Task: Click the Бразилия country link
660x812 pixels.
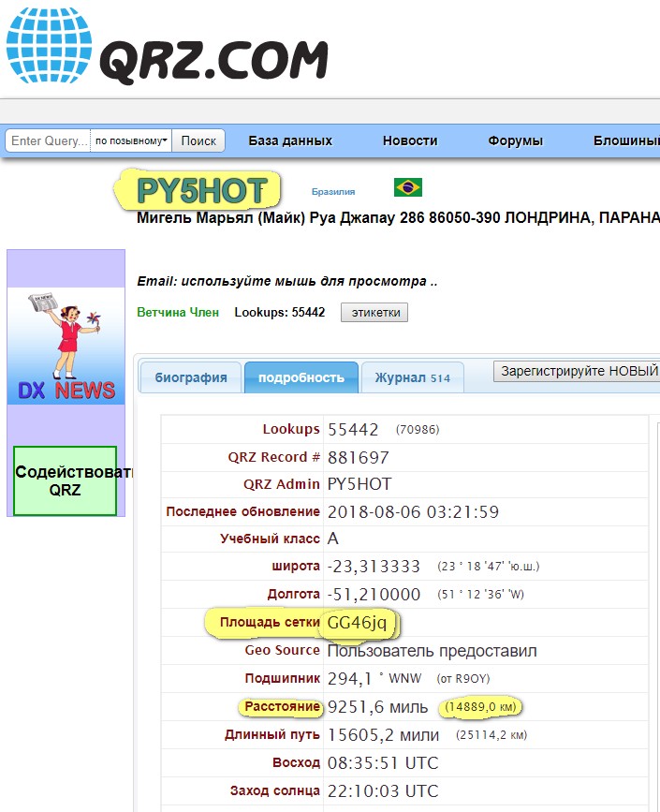Action: [x=333, y=191]
